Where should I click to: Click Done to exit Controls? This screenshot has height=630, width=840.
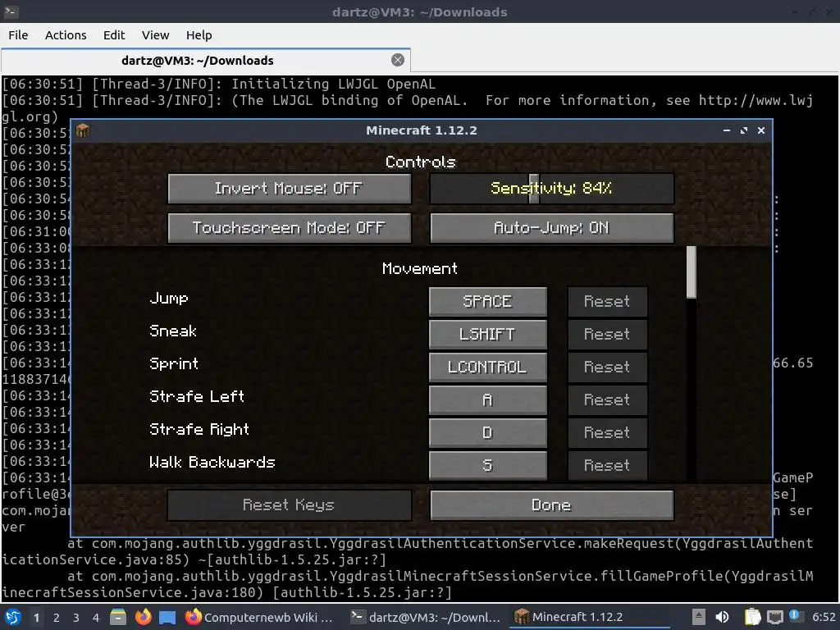coord(552,504)
